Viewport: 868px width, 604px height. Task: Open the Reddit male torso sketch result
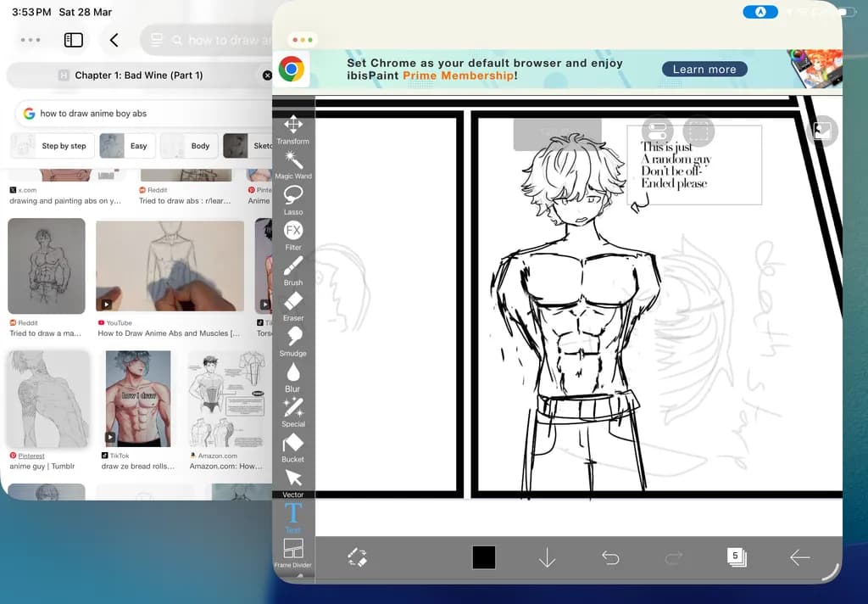(x=47, y=266)
